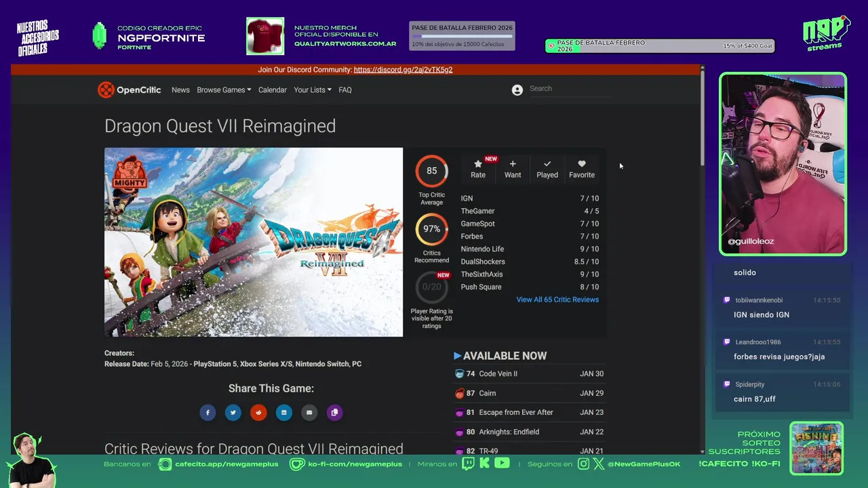Click the Twitch icon in bottom bar
Viewport: 868px width, 488px height.
click(x=469, y=464)
